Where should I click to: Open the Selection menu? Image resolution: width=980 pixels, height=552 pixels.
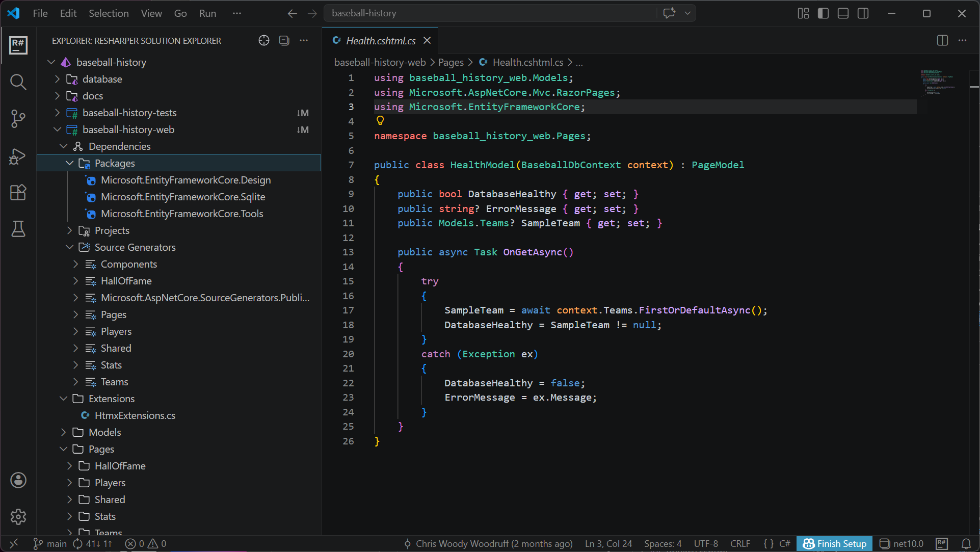(109, 13)
